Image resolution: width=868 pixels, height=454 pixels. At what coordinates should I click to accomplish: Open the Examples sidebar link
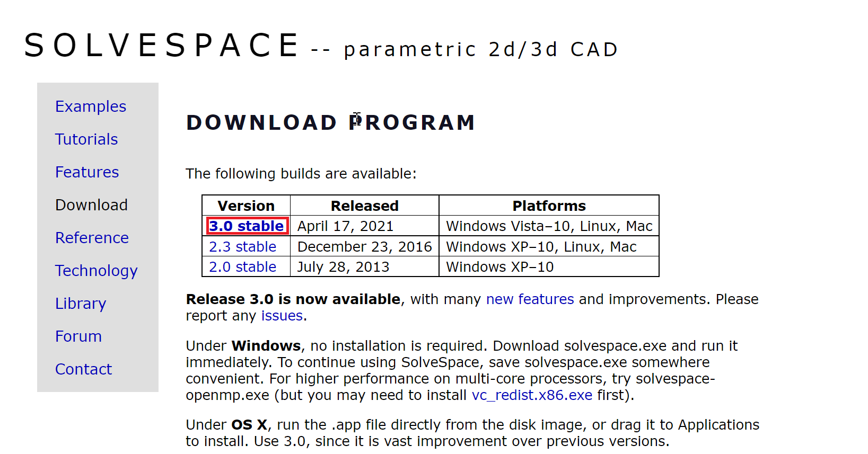point(91,106)
